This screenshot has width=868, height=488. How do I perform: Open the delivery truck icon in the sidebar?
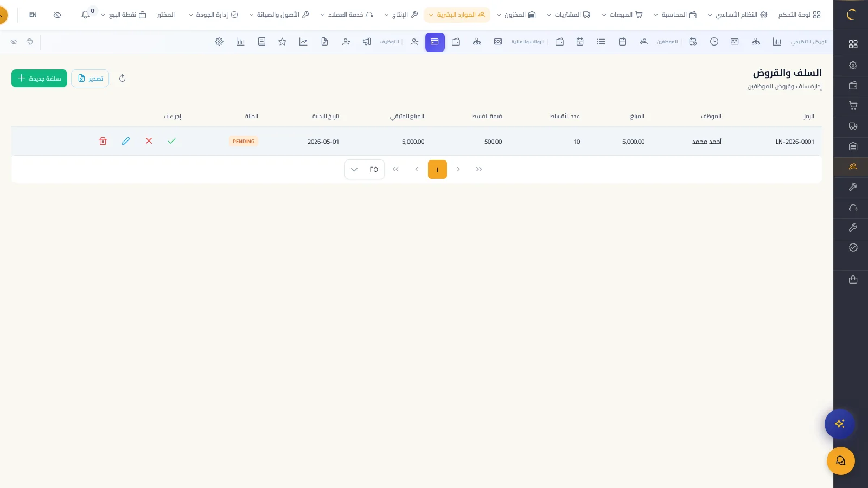[x=853, y=126]
